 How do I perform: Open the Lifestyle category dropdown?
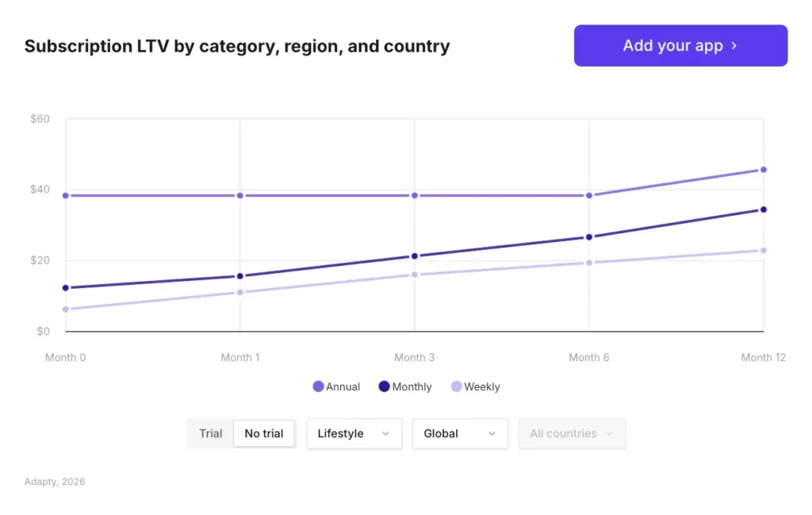pos(354,433)
